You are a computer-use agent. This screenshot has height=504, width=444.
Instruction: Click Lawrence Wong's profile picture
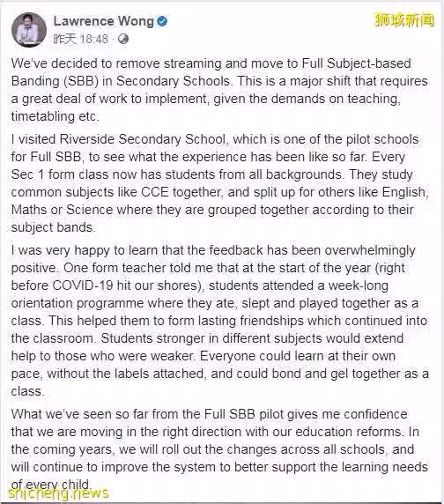pyautogui.click(x=29, y=30)
